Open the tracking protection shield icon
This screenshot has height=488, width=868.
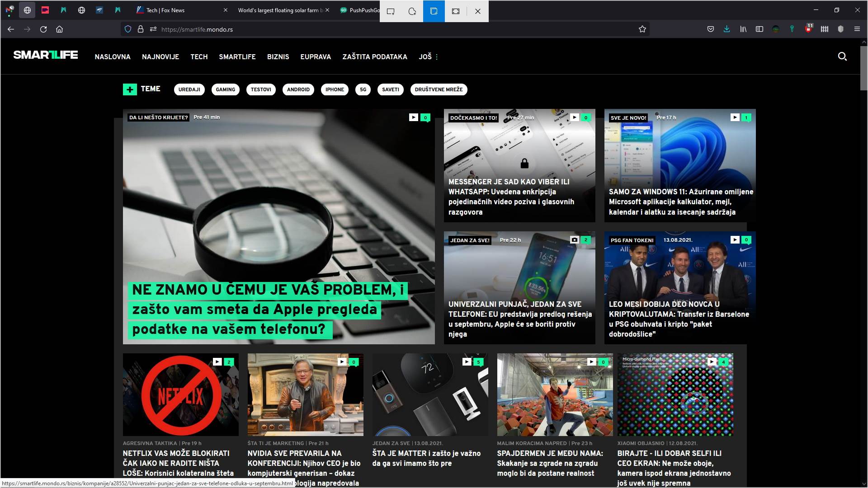coord(128,29)
